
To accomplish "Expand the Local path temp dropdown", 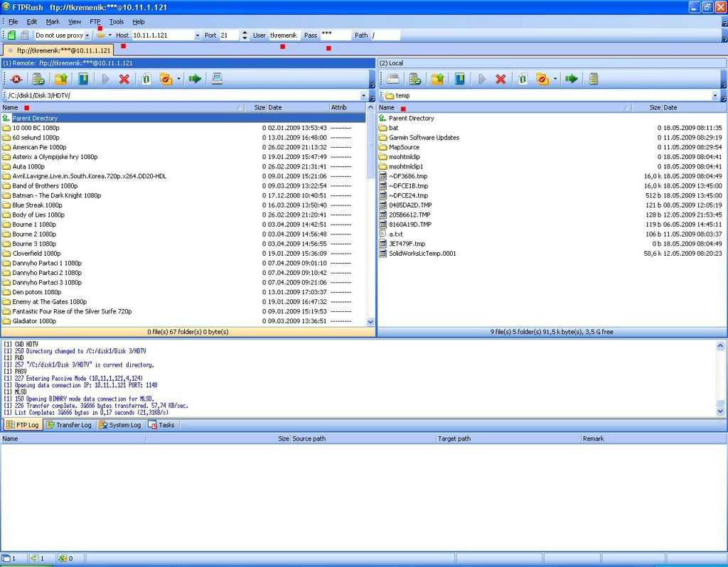I will 715,96.
